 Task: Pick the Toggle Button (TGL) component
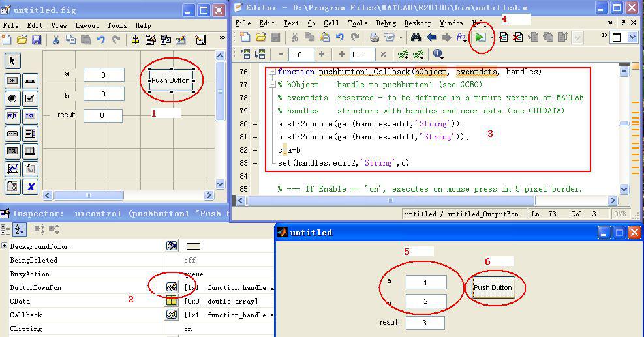(12, 151)
